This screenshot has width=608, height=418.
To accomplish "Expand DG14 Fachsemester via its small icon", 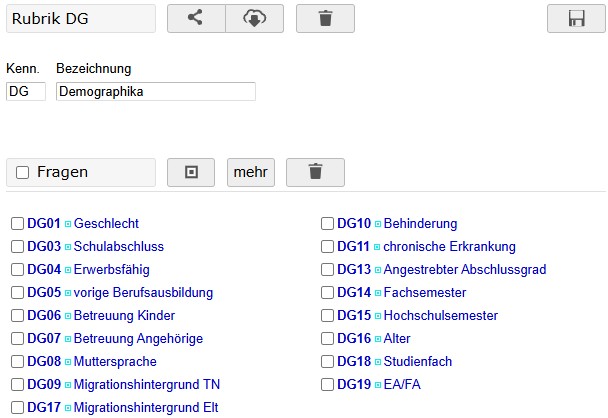I will point(378,293).
